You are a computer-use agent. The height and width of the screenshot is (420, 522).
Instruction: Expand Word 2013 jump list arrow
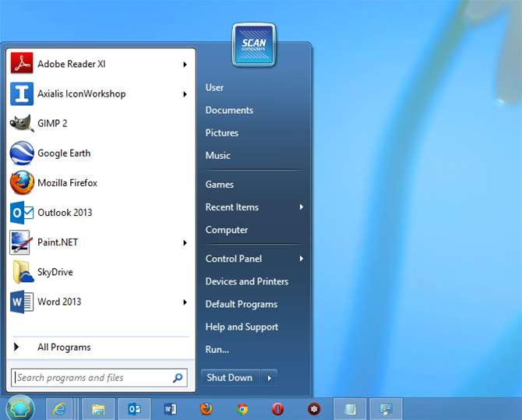(185, 302)
